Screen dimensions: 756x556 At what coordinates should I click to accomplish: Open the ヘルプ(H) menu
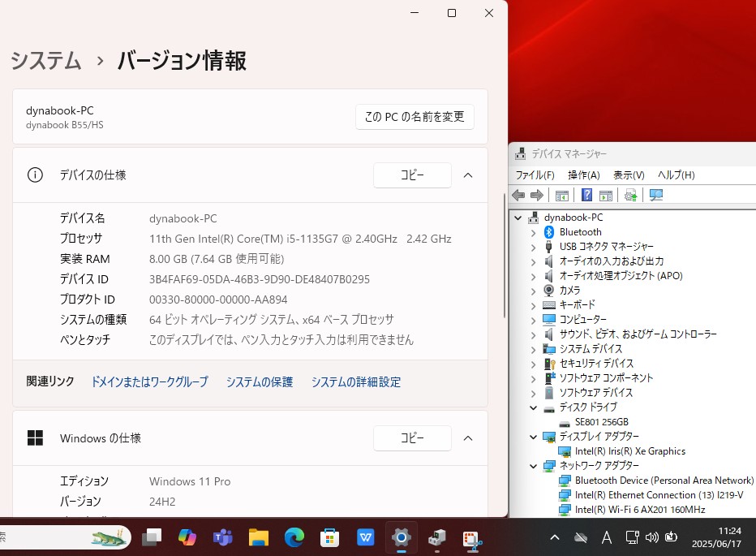[x=676, y=175]
